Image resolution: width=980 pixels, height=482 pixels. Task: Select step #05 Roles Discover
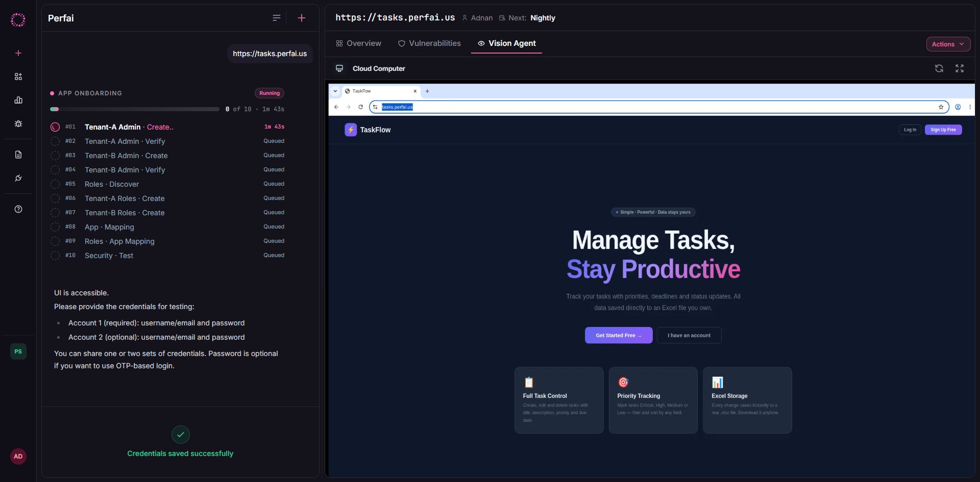167,184
